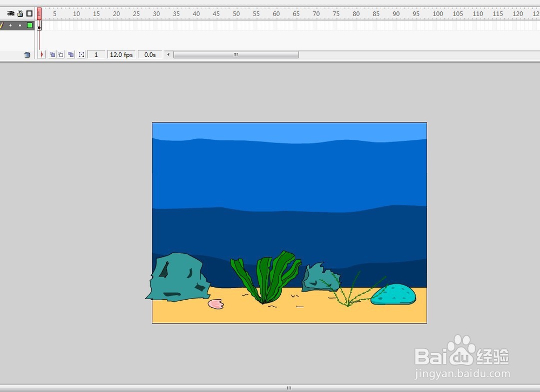Toggle visibility of all layers (eye icon)
Screen dimensions: 540x392
click(x=11, y=14)
